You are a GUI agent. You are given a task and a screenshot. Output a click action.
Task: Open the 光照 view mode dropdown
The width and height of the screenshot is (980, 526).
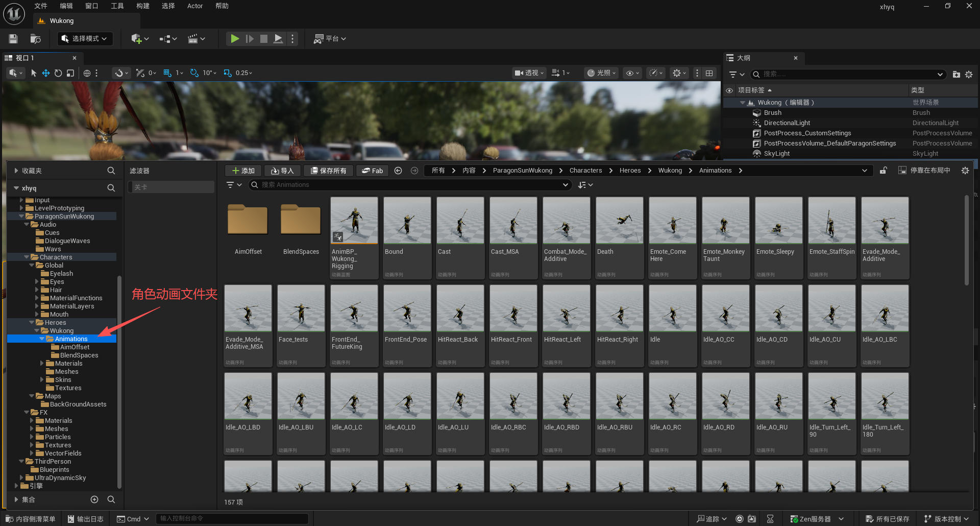point(601,73)
